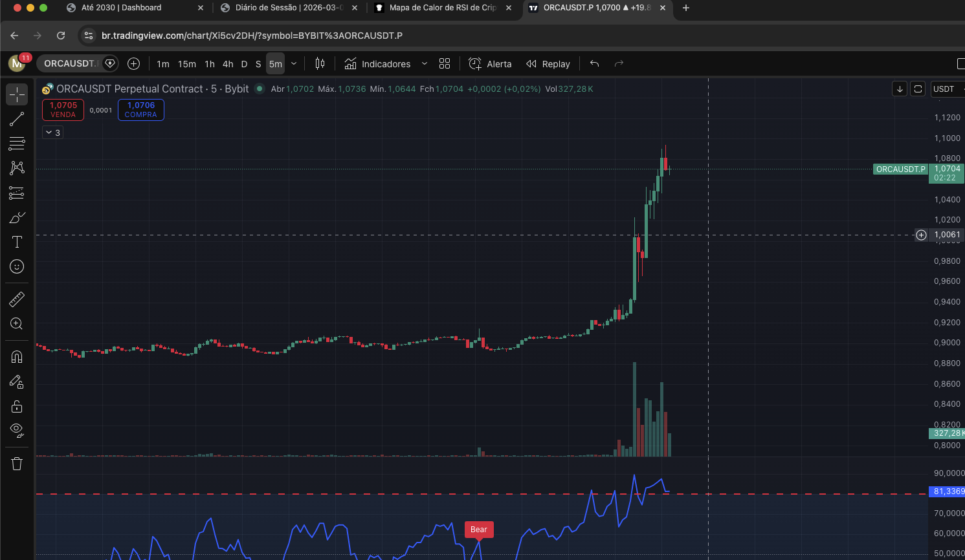
Task: Delete drawings with the trash icon
Action: (17, 464)
